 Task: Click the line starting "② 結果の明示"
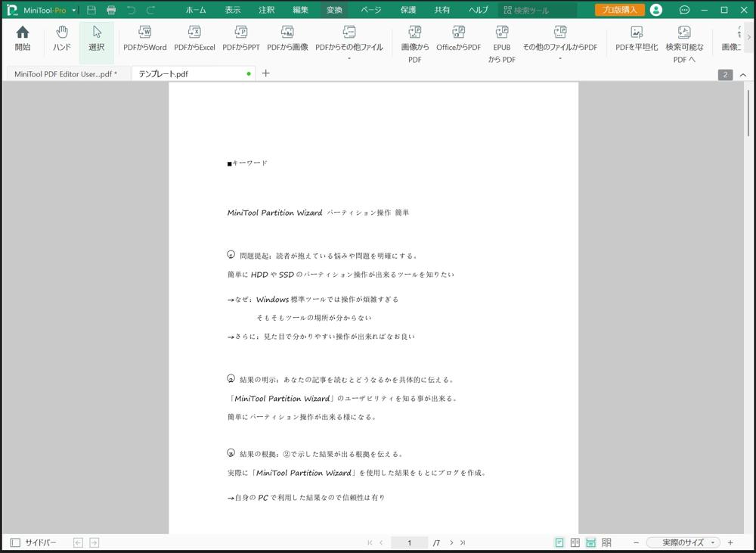341,379
